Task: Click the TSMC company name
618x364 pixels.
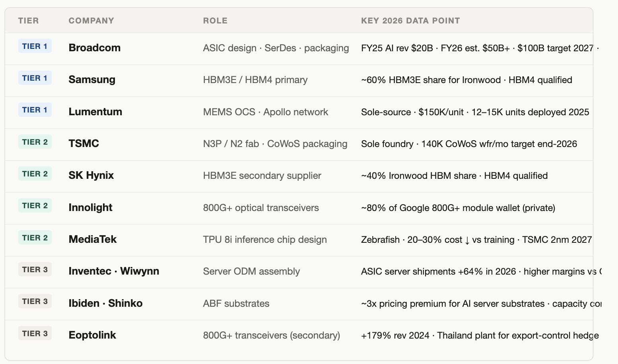Action: [84, 143]
